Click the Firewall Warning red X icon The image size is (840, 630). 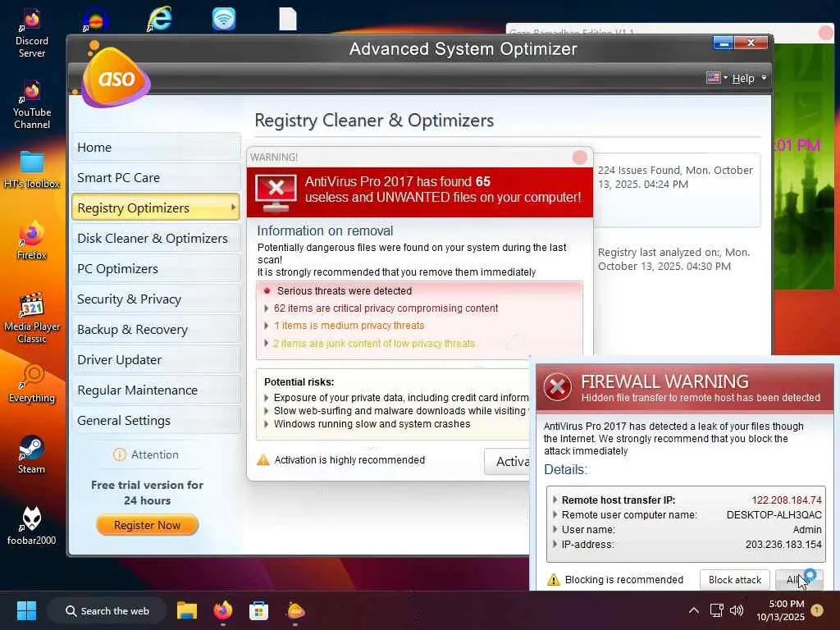pos(557,387)
